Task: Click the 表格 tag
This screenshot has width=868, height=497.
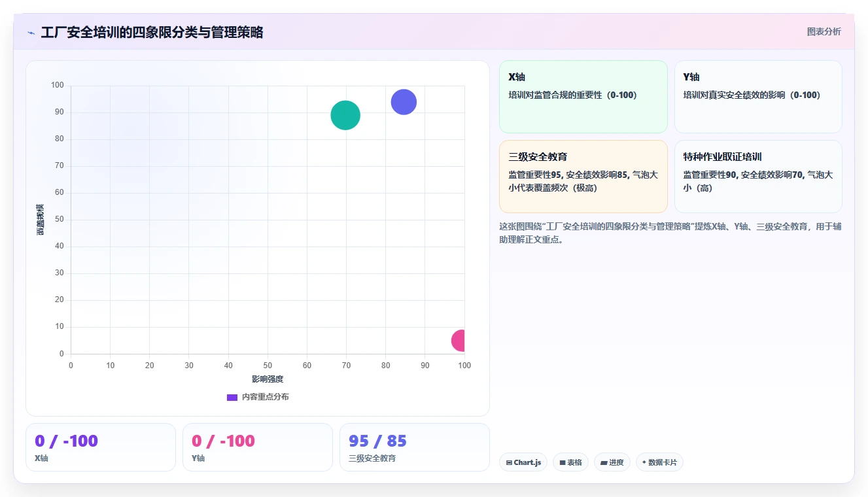Action: (570, 462)
